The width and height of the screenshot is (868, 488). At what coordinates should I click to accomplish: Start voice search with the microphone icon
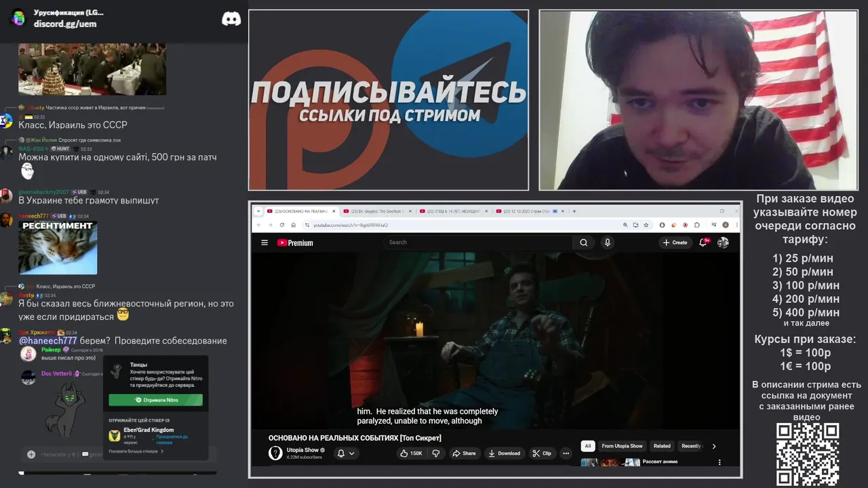click(608, 243)
